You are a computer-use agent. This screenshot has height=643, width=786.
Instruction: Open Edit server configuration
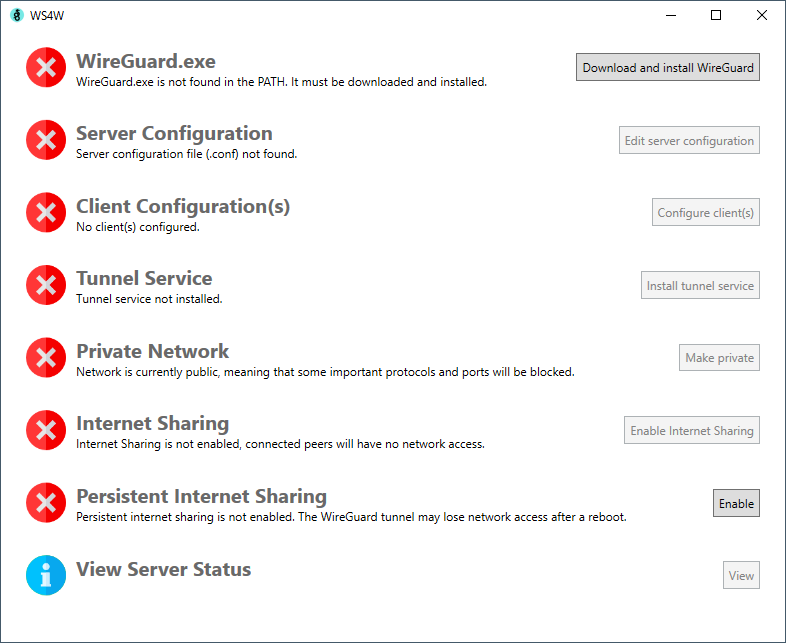click(689, 140)
